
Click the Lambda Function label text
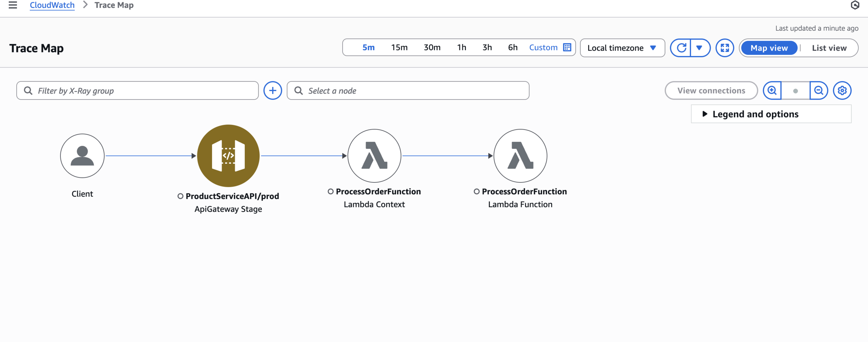[520, 204]
